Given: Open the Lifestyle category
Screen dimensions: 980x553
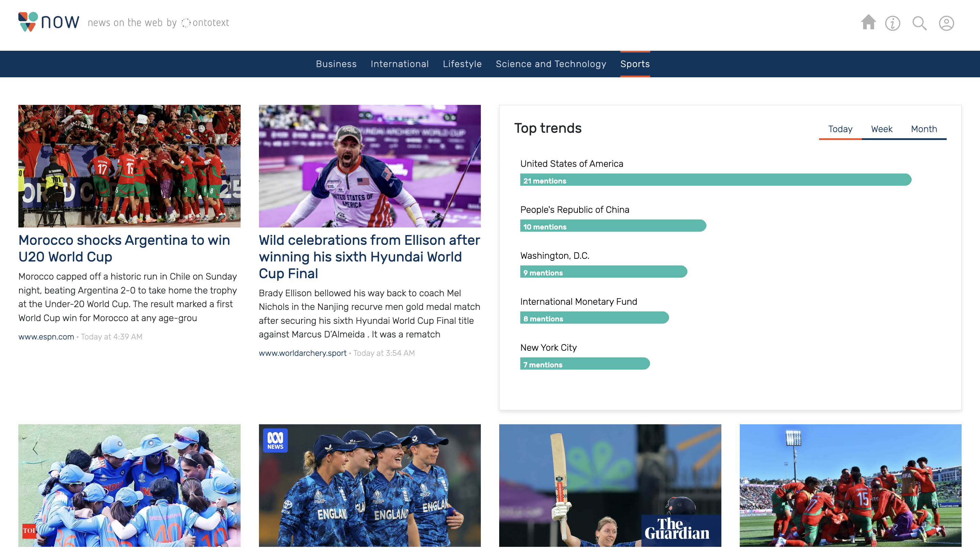Looking at the screenshot, I should 462,64.
